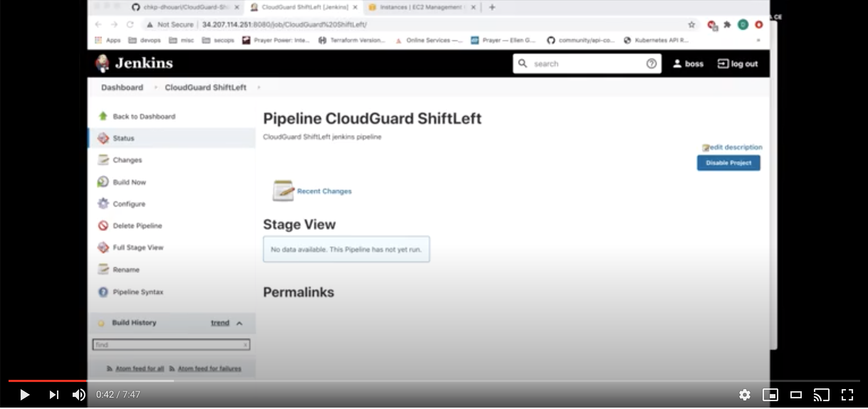Click the Build Now clock icon
The image size is (868, 409).
(103, 182)
